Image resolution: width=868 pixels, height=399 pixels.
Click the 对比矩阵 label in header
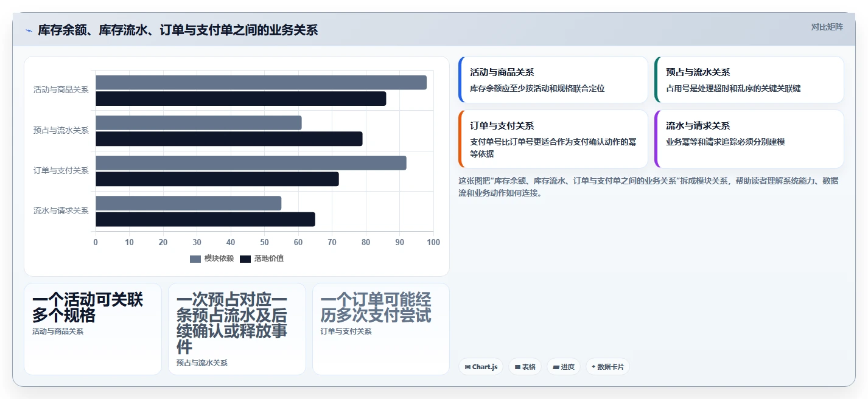click(x=827, y=27)
